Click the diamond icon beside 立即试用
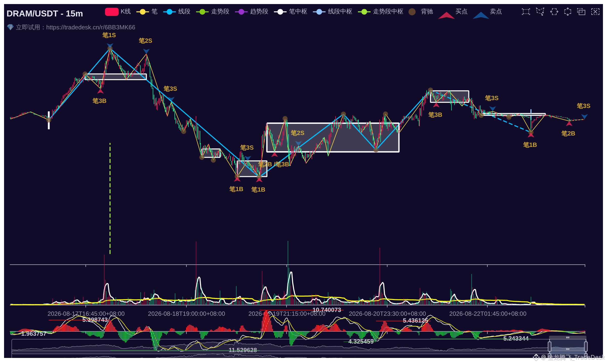 [10, 27]
